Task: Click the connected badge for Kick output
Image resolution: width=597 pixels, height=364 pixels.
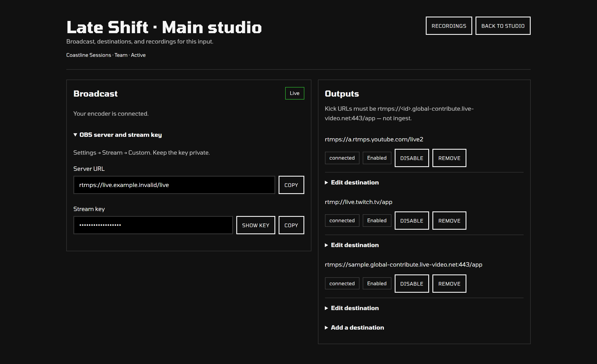Action: click(342, 284)
